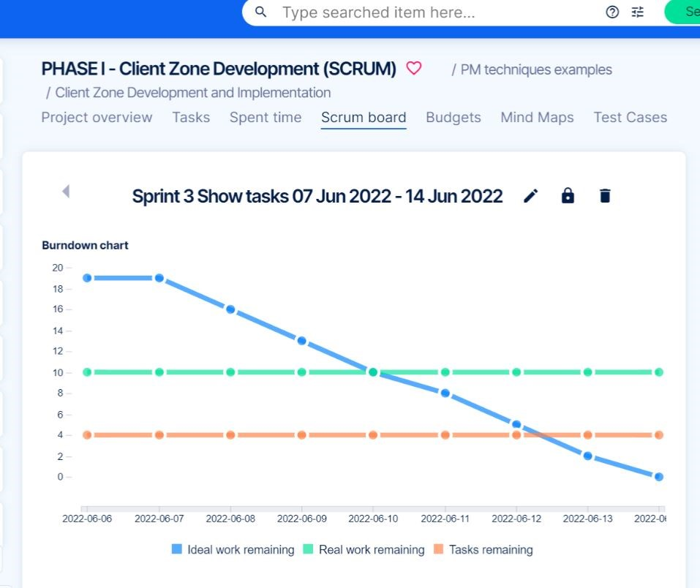
Task: Expand the breadcrumb for PM techniques examples
Action: click(x=536, y=69)
